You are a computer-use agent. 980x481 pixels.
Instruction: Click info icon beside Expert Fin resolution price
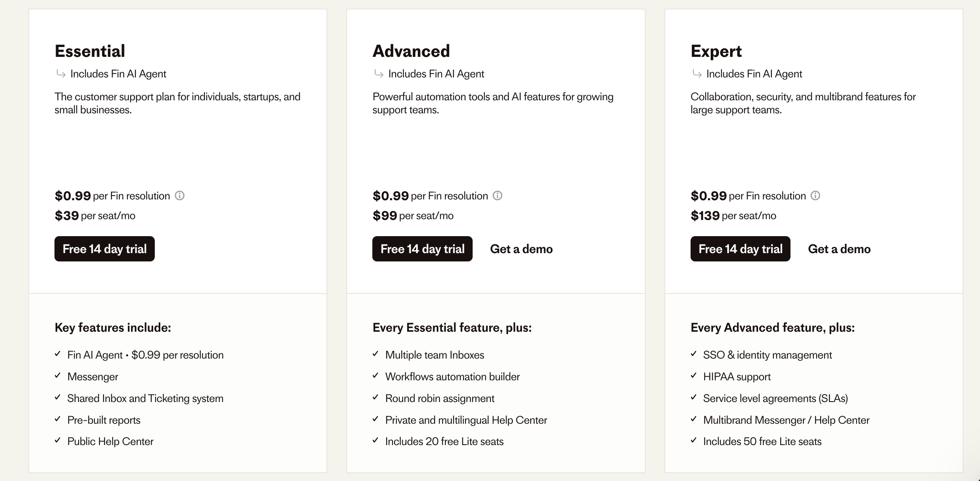click(x=815, y=195)
